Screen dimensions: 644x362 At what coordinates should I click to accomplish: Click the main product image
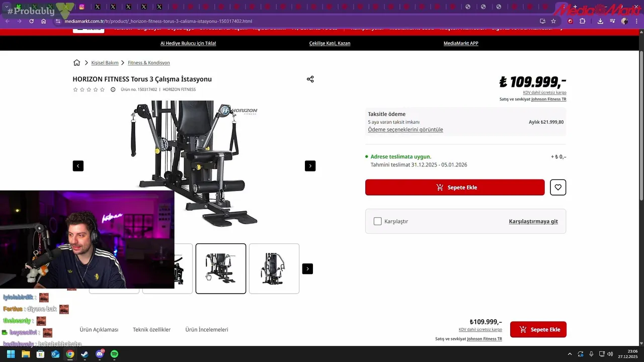click(x=194, y=163)
